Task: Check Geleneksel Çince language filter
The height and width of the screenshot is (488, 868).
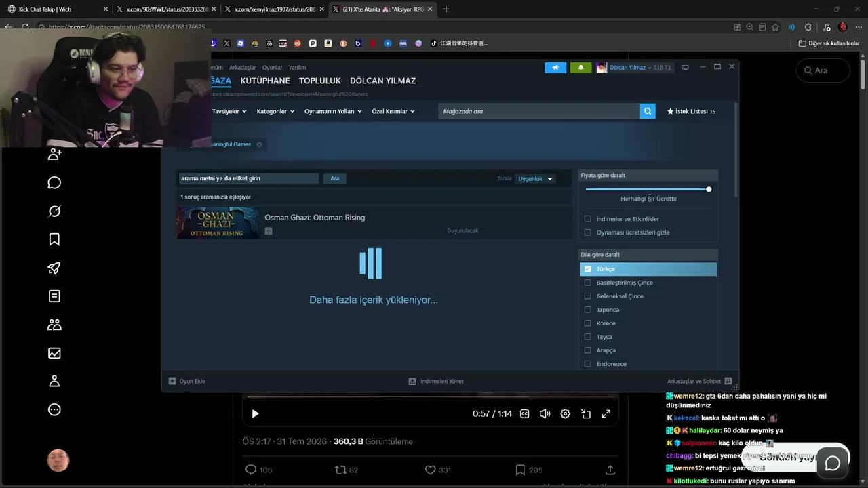Action: tap(587, 296)
